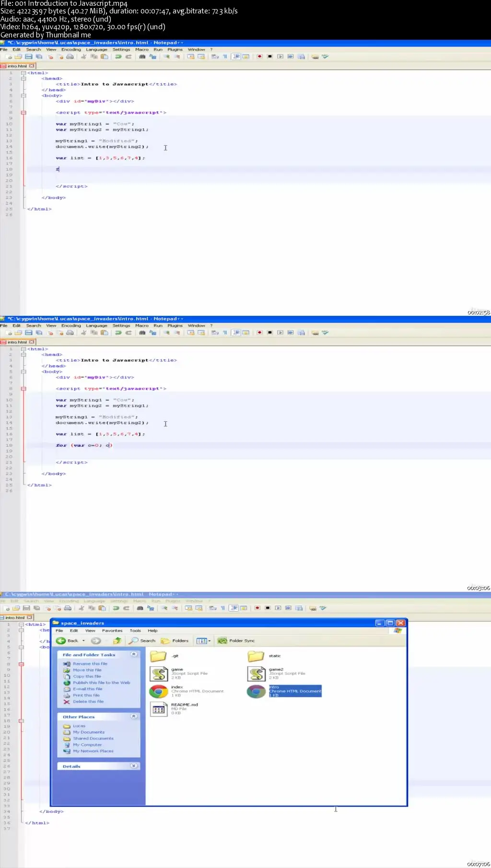Collapse <script> fold marker in first frame (00:02:58)

pos(23,113)
